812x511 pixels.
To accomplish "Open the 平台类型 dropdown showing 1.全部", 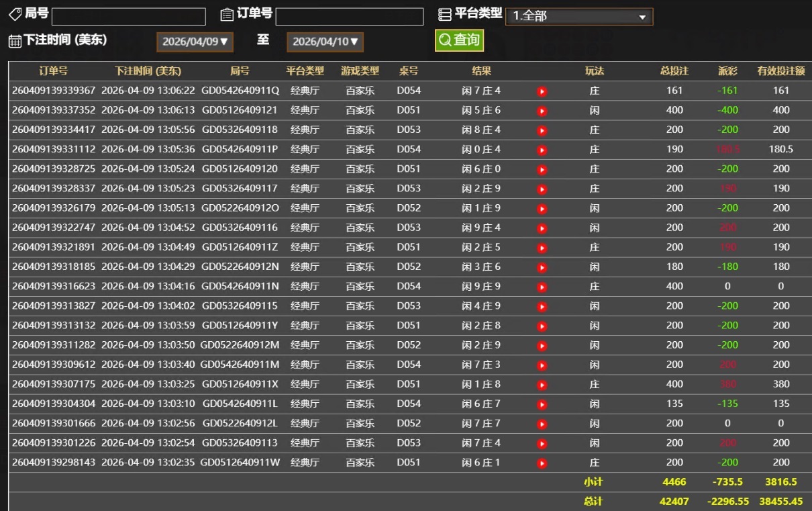I will pos(578,17).
